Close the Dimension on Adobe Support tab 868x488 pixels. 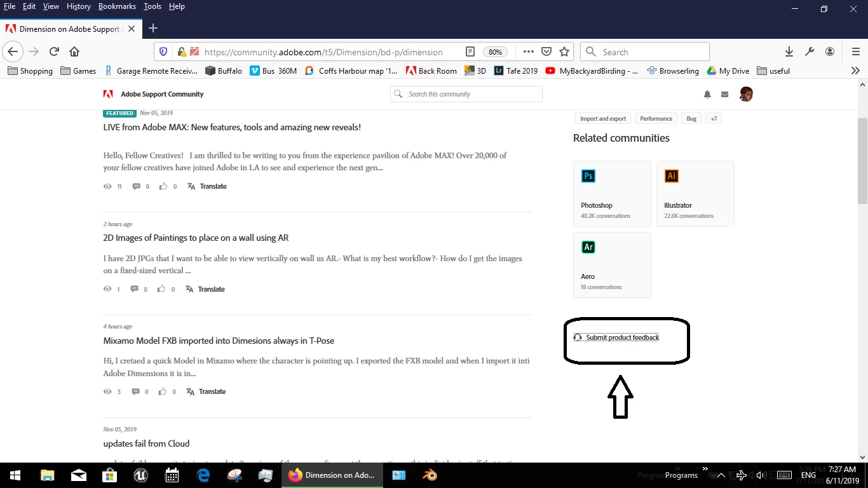tap(132, 29)
